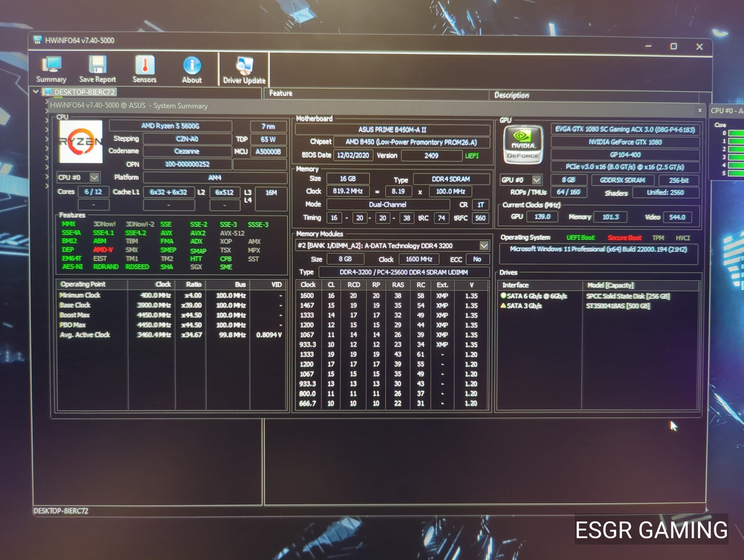This screenshot has height=560, width=744.
Task: Open the GPU #0 selector dropdown
Action: pos(537,180)
